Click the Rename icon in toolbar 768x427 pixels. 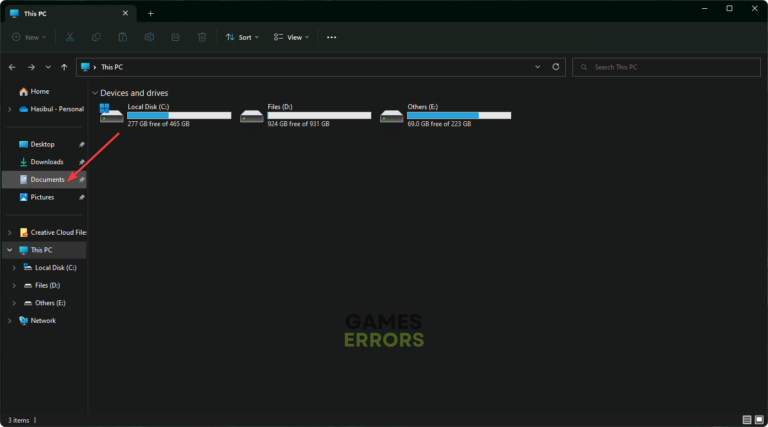(149, 37)
